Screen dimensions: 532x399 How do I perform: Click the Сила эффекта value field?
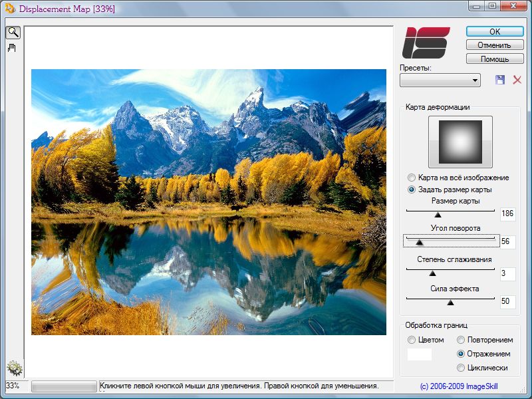[507, 302]
